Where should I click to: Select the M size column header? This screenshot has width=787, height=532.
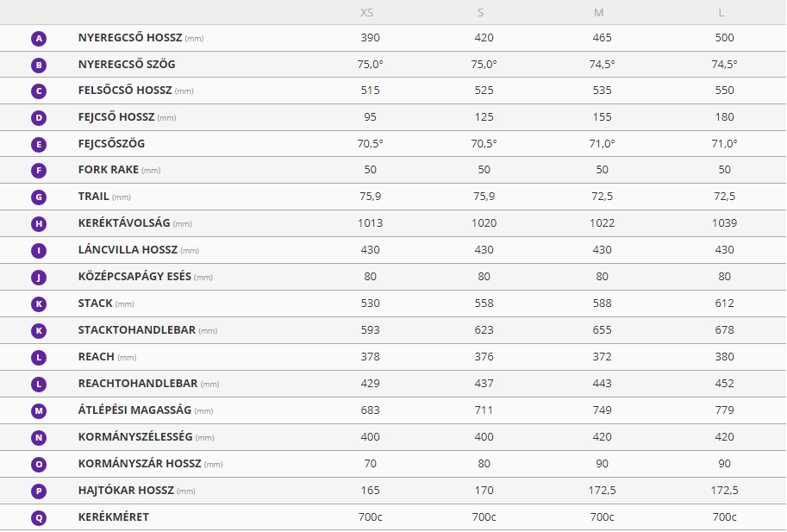[599, 13]
